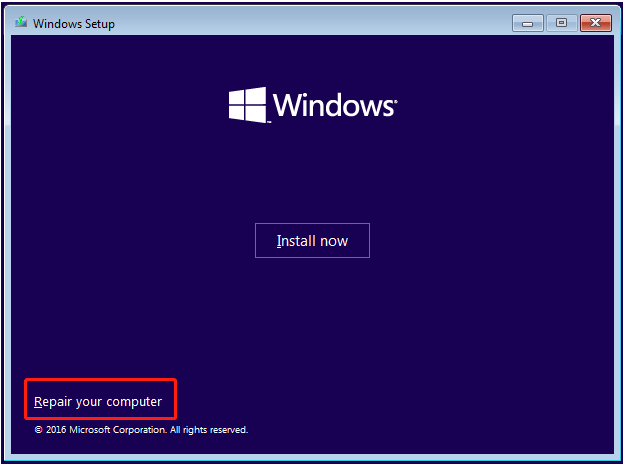Click the underlined R in Repair
Screen dimensions: 626x467
[38, 402]
